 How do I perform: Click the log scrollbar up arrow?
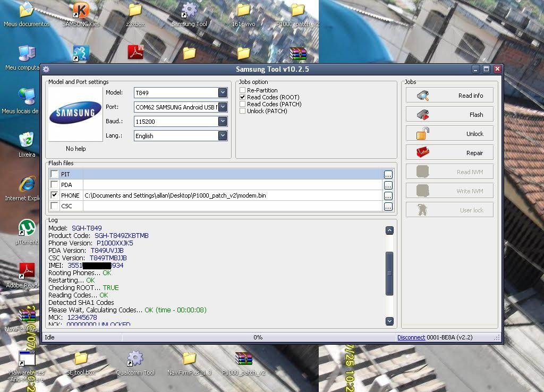click(389, 231)
